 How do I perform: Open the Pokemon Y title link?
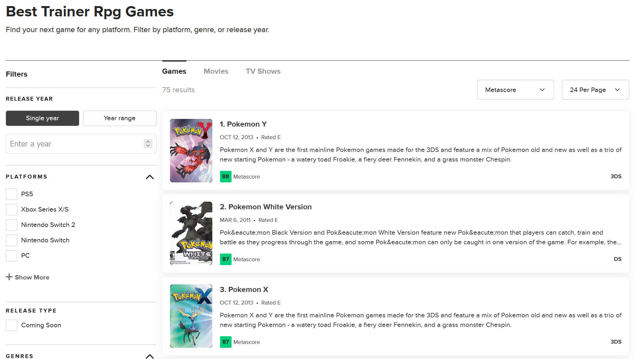click(x=243, y=124)
